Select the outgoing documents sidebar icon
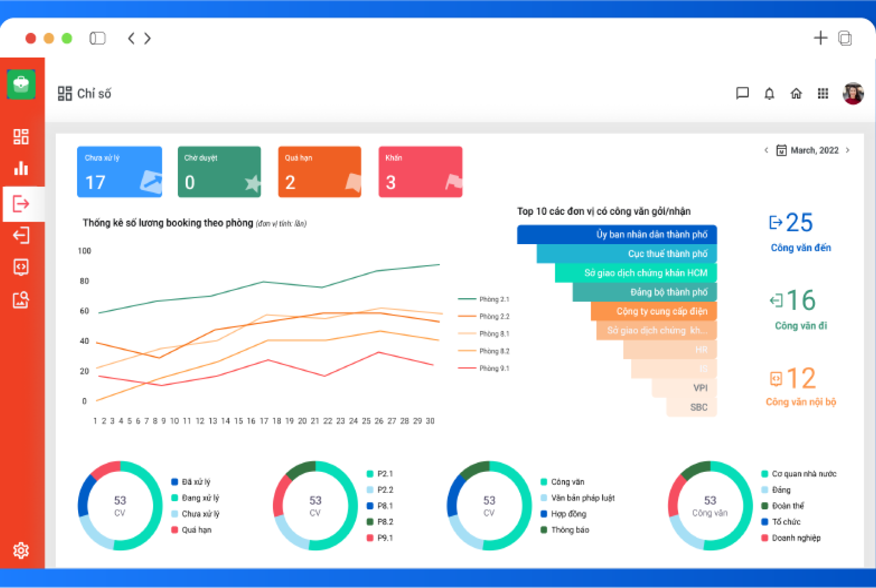The width and height of the screenshot is (876, 588). coord(21,236)
